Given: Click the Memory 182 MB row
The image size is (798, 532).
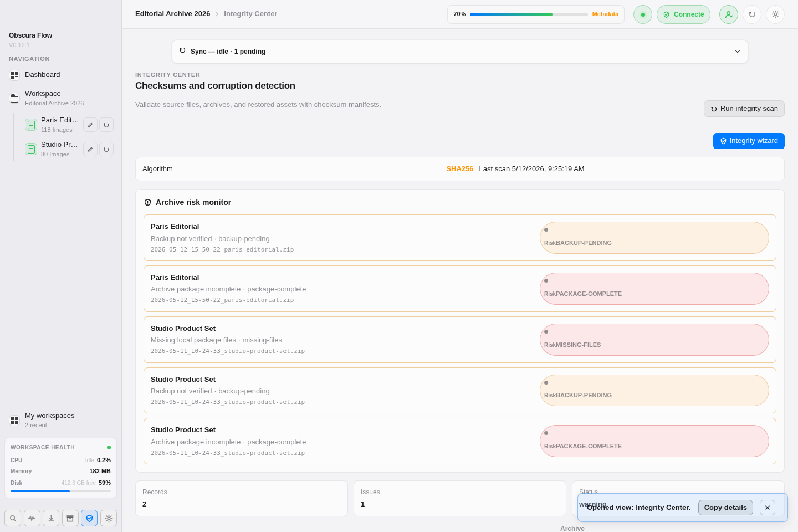Looking at the screenshot, I should [x=60, y=471].
